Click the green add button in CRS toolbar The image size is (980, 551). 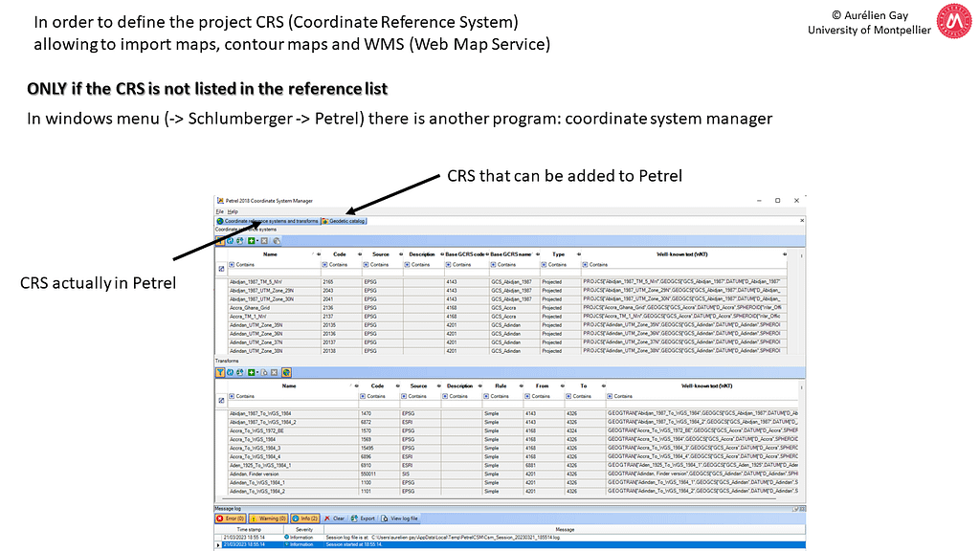(252, 240)
